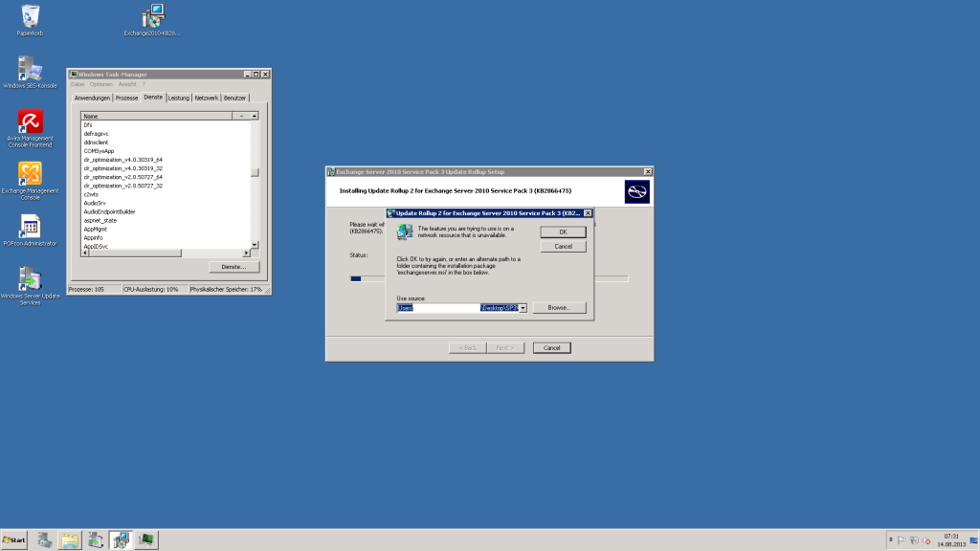Open the Datei menu in Task-Manager

pos(78,84)
